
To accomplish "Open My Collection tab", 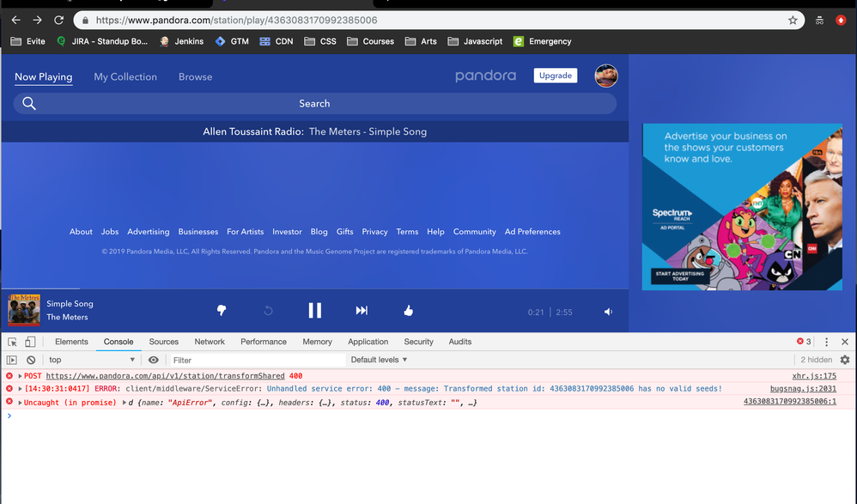I will [x=125, y=76].
